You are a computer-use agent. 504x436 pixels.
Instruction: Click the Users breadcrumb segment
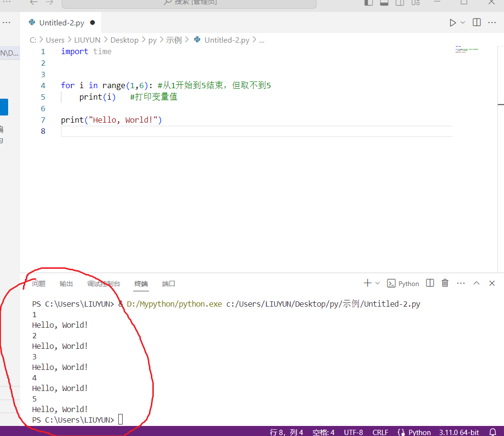click(x=55, y=40)
